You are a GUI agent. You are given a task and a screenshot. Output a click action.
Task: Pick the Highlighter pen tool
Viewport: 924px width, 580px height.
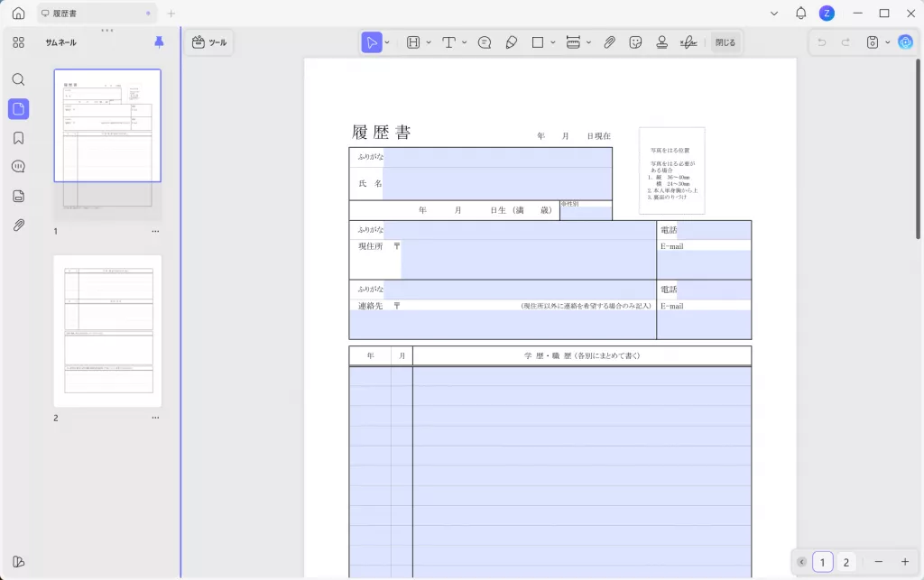click(511, 41)
